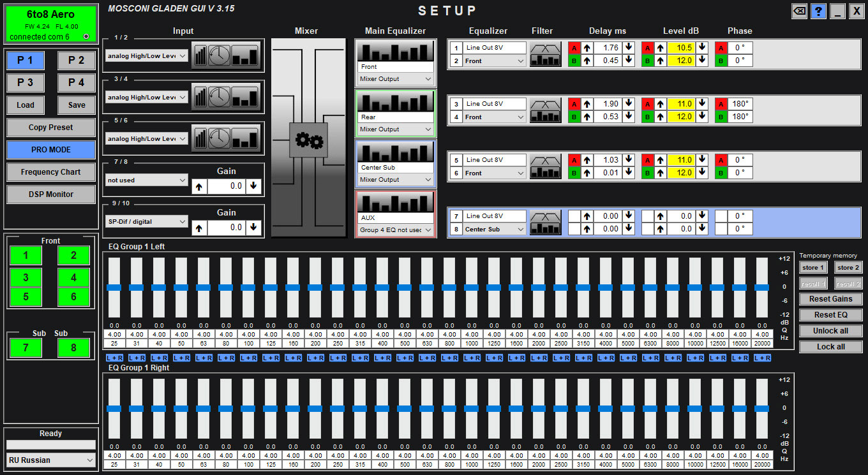The width and height of the screenshot is (868, 475).
Task: Click the Save button
Action: tap(77, 105)
